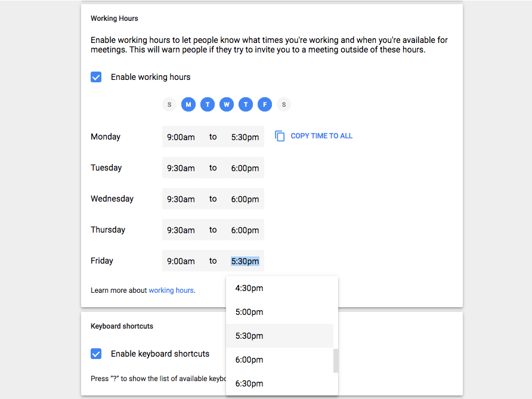Uncheck Enable keyboard shortcuts
532x399 pixels.
coord(96,354)
